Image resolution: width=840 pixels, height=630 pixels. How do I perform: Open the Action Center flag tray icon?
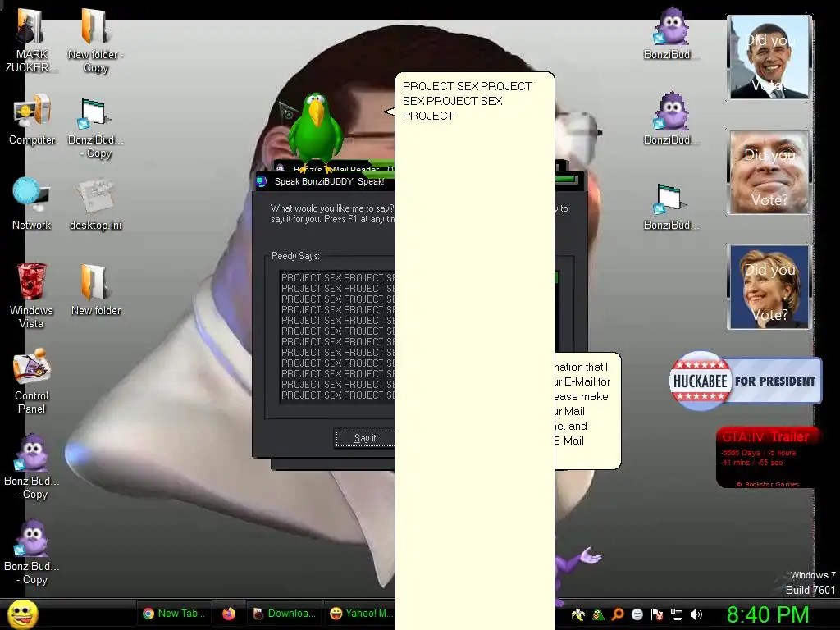coord(657,614)
